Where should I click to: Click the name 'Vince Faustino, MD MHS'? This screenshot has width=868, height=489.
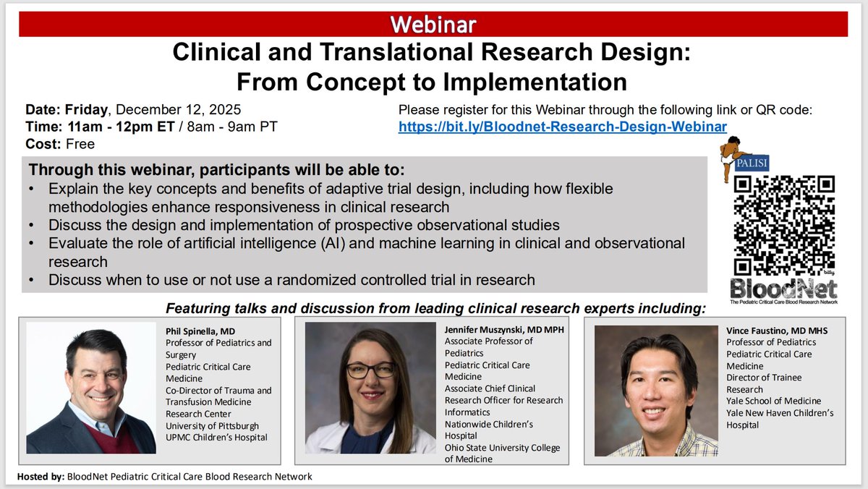click(x=778, y=331)
